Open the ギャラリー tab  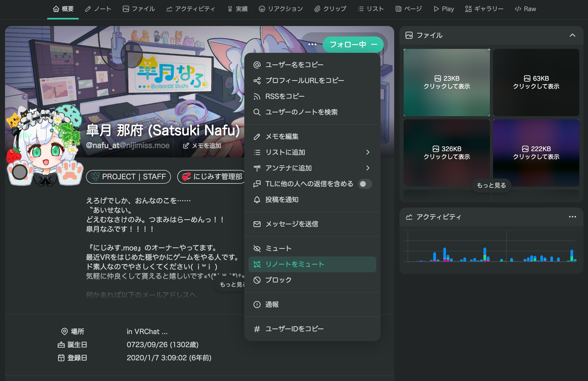tap(484, 9)
